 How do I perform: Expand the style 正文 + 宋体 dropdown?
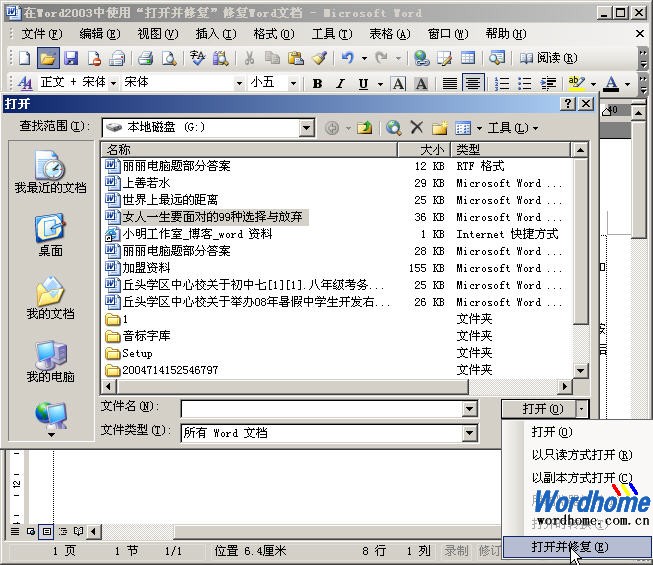click(113, 83)
